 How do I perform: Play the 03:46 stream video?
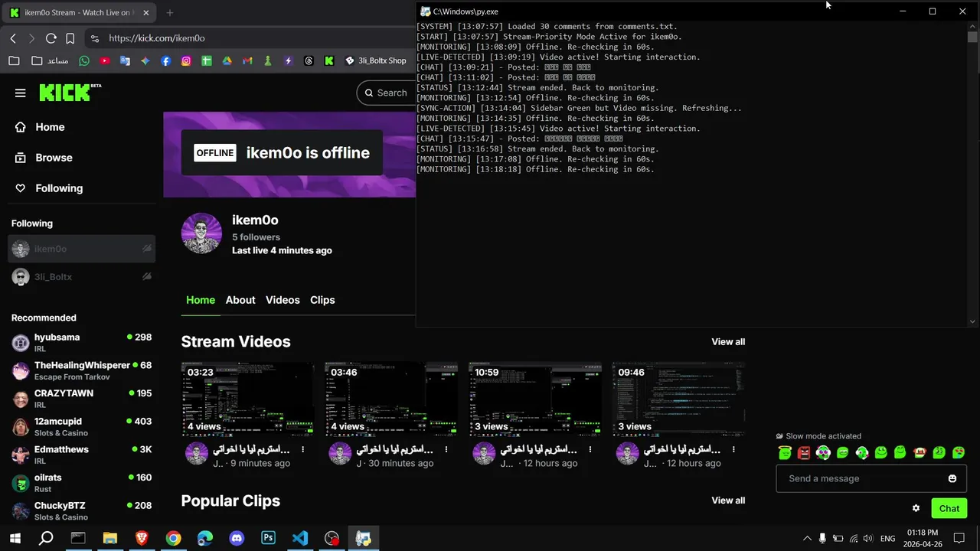pyautogui.click(x=391, y=399)
